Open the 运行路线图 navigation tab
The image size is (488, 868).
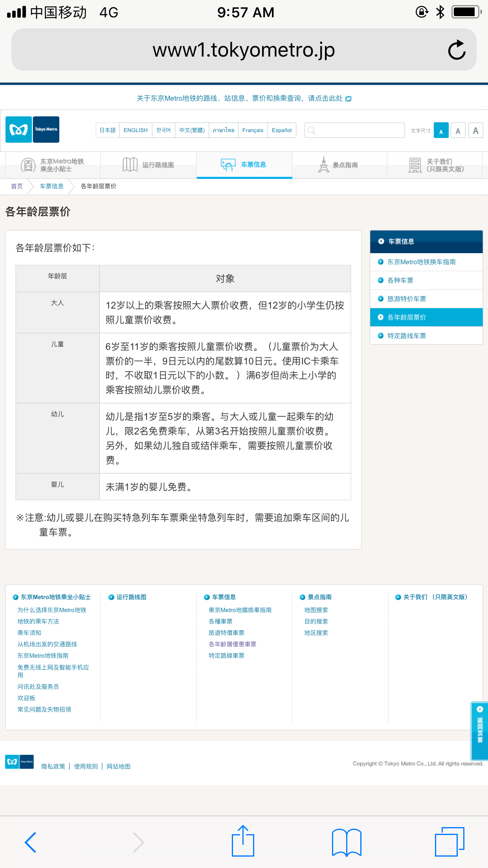click(x=149, y=165)
